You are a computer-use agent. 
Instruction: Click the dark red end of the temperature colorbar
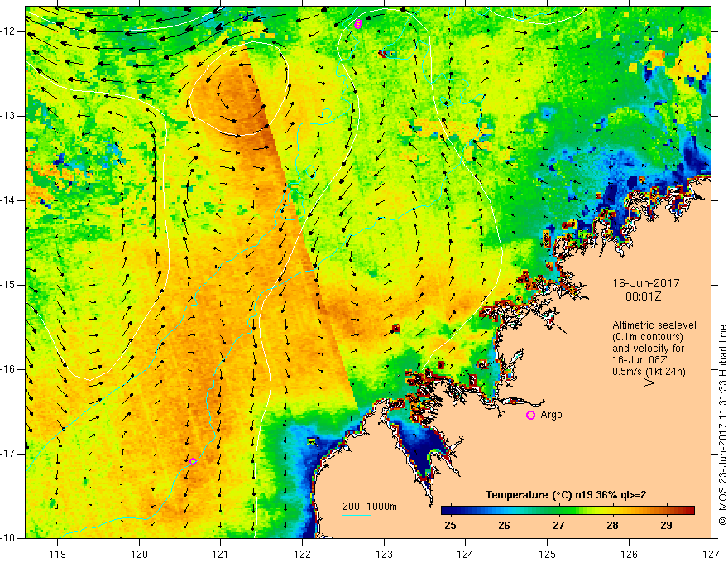coord(689,511)
